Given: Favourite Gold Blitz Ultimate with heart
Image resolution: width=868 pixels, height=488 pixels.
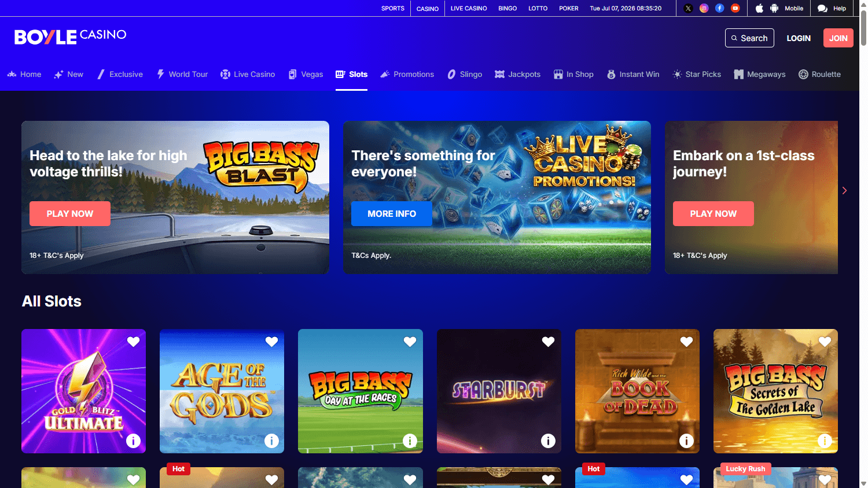Looking at the screenshot, I should click(x=133, y=342).
